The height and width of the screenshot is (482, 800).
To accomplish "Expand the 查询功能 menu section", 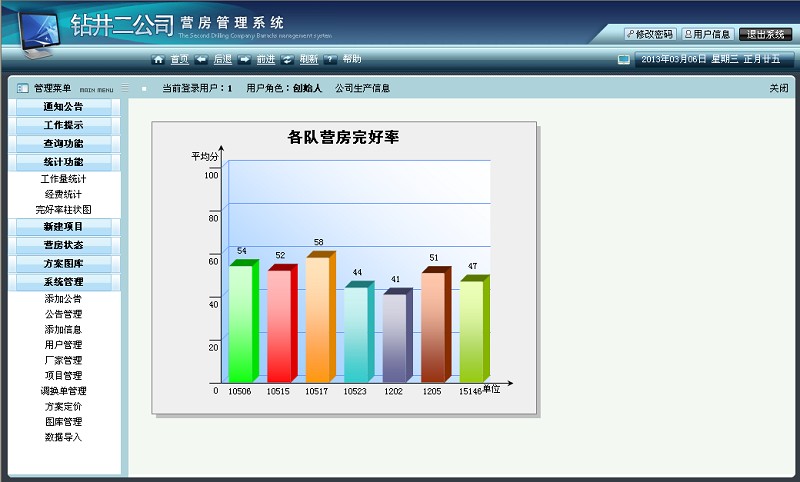I will tap(64, 143).
